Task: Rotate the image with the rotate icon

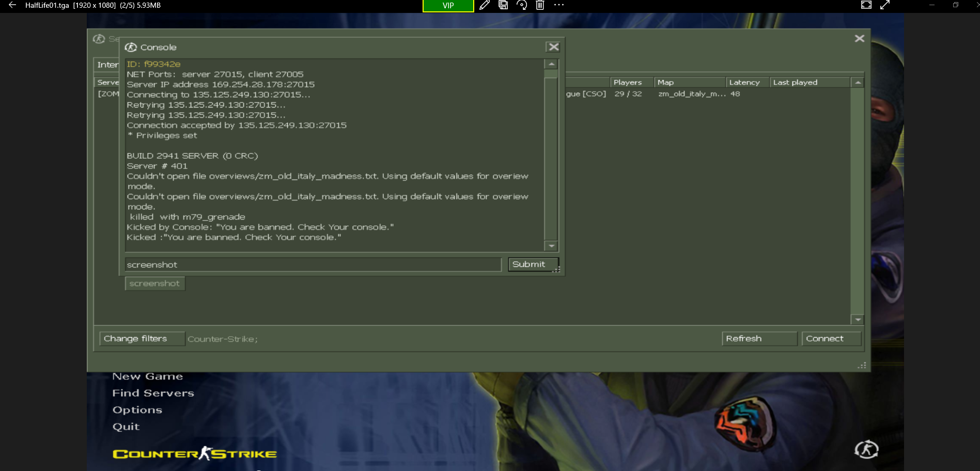Action: tap(522, 5)
